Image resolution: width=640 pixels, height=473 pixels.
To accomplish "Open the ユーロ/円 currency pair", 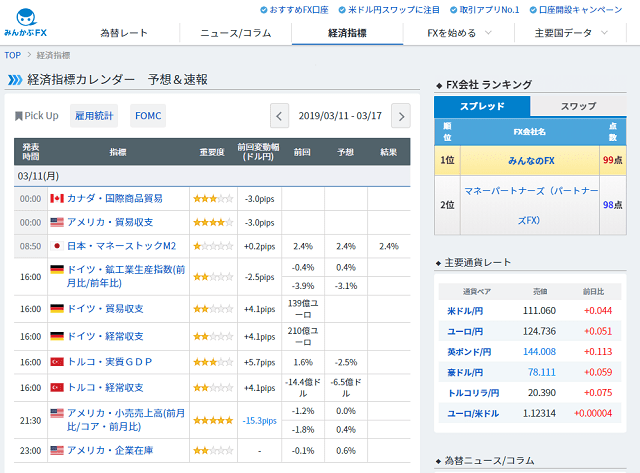I will click(465, 331).
